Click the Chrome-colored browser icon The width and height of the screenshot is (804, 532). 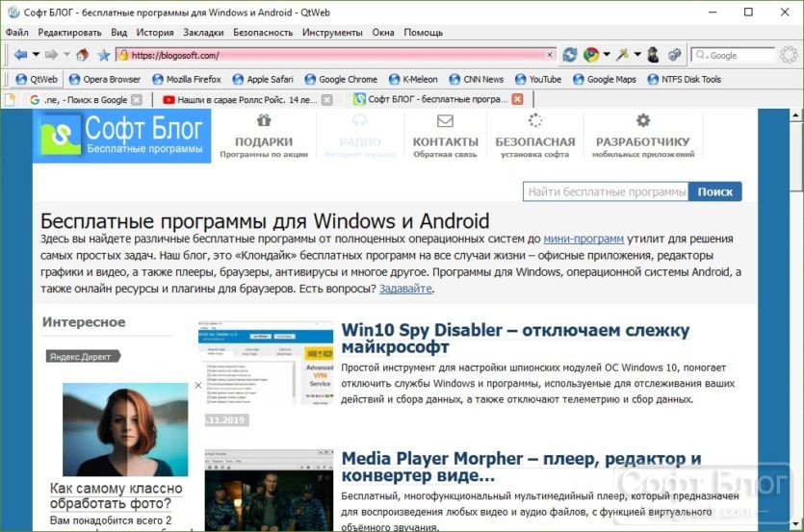(x=591, y=55)
